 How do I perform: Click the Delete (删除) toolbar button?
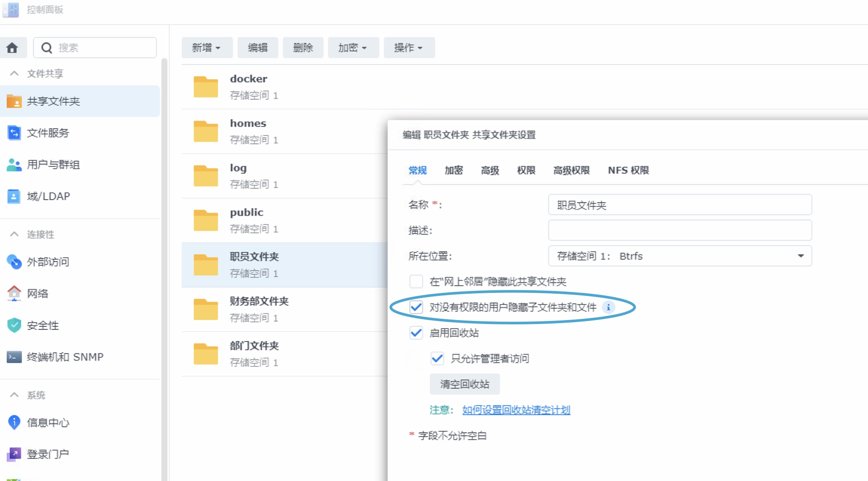(303, 48)
